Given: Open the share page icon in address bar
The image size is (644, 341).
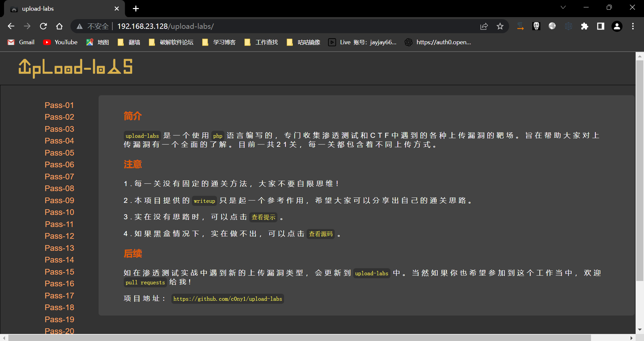Looking at the screenshot, I should (484, 26).
